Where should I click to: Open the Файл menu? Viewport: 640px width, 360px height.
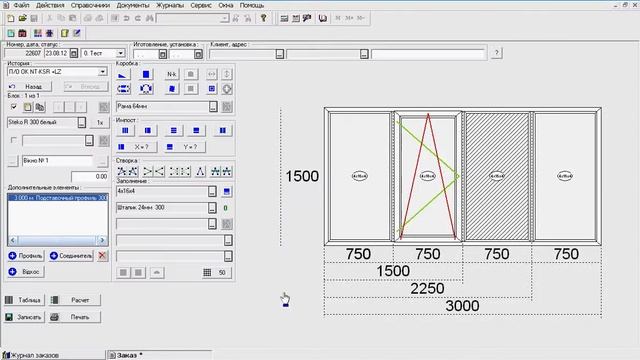(x=21, y=5)
